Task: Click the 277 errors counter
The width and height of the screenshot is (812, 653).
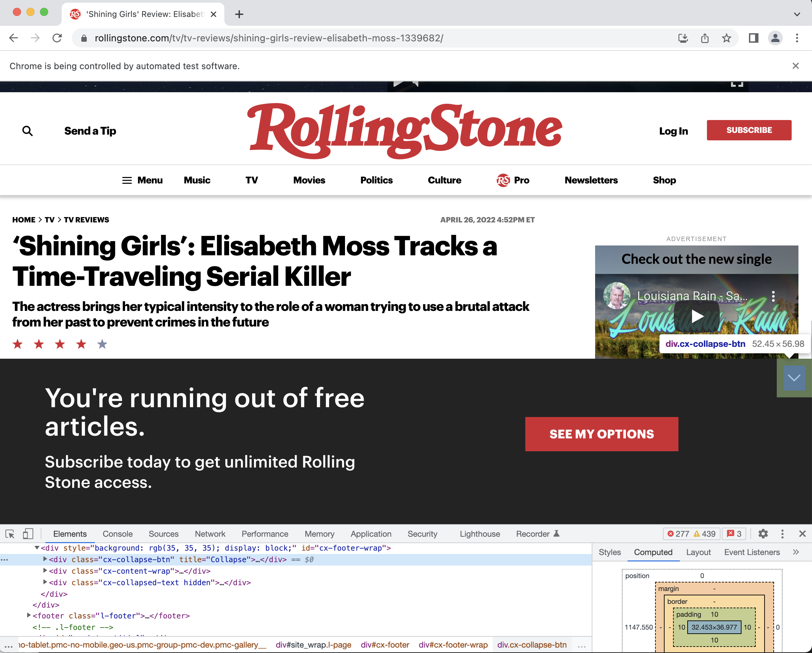Action: [x=679, y=534]
